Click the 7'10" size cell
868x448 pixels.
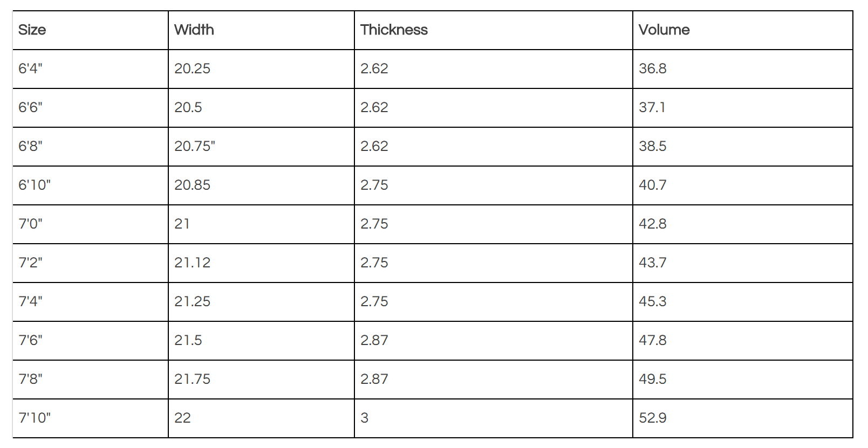point(91,418)
